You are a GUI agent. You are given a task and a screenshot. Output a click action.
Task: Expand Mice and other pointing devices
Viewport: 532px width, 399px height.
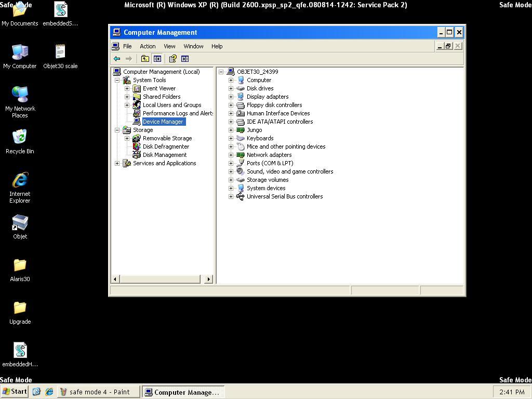[x=231, y=147]
